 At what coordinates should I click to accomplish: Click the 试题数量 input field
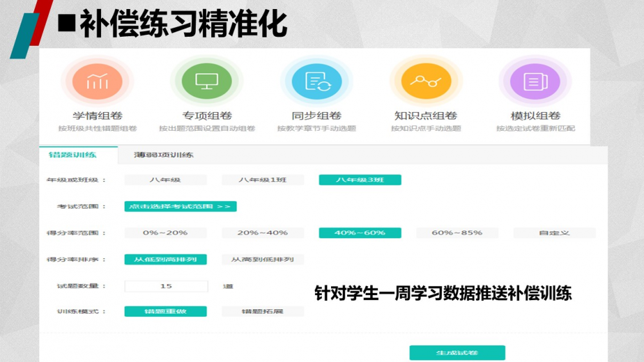pos(166,285)
